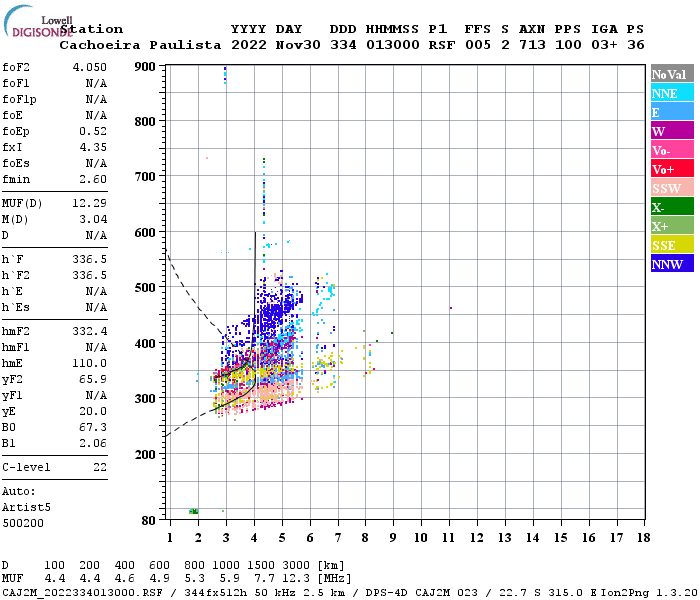Screen dimensions: 700x600
Task: Click the Lowell Digisonde logo
Action: point(38,21)
